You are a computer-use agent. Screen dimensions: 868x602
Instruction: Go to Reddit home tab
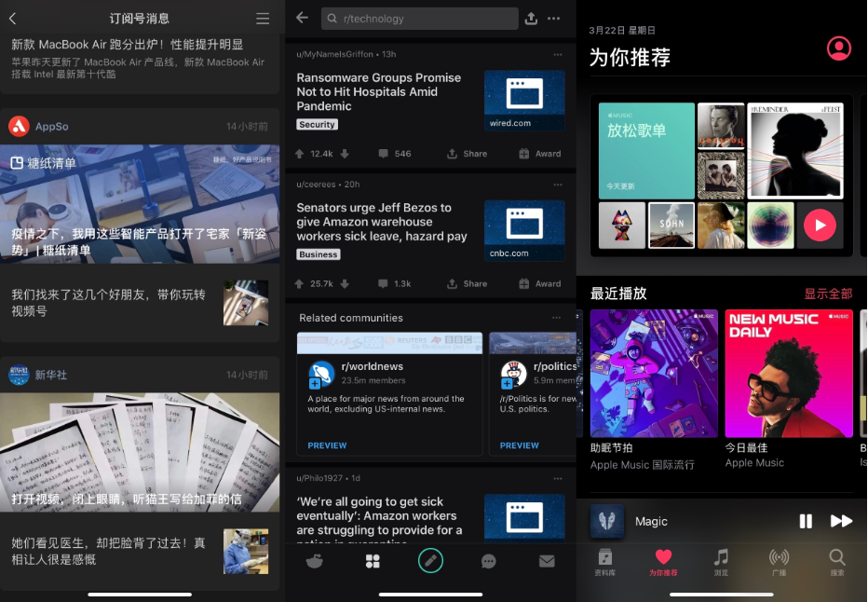click(315, 561)
